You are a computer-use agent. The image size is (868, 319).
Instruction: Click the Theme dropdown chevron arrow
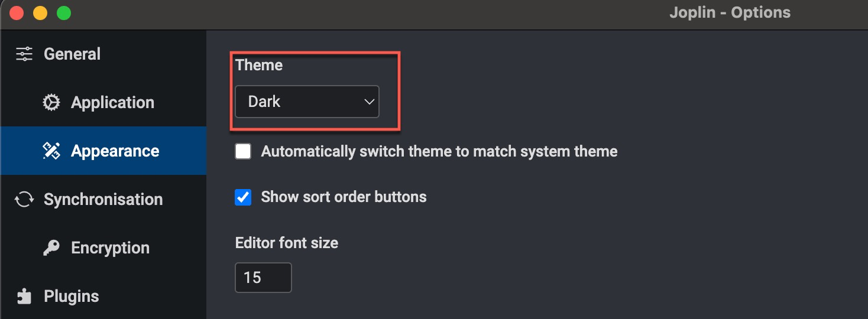[x=370, y=102]
